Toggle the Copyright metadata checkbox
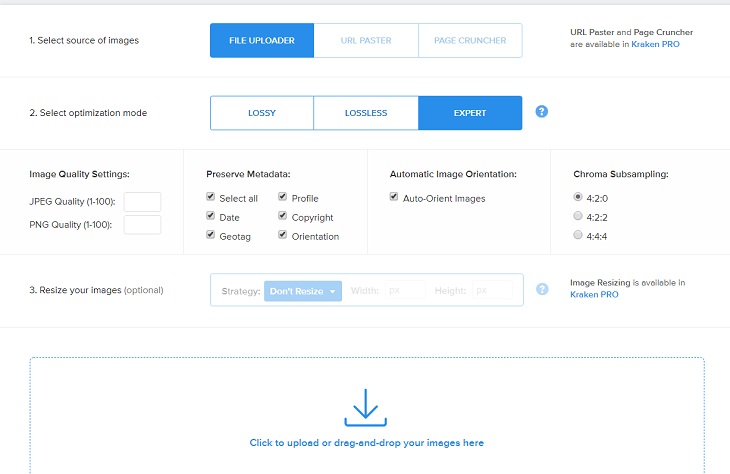Image resolution: width=730 pixels, height=474 pixels. pyautogui.click(x=283, y=217)
